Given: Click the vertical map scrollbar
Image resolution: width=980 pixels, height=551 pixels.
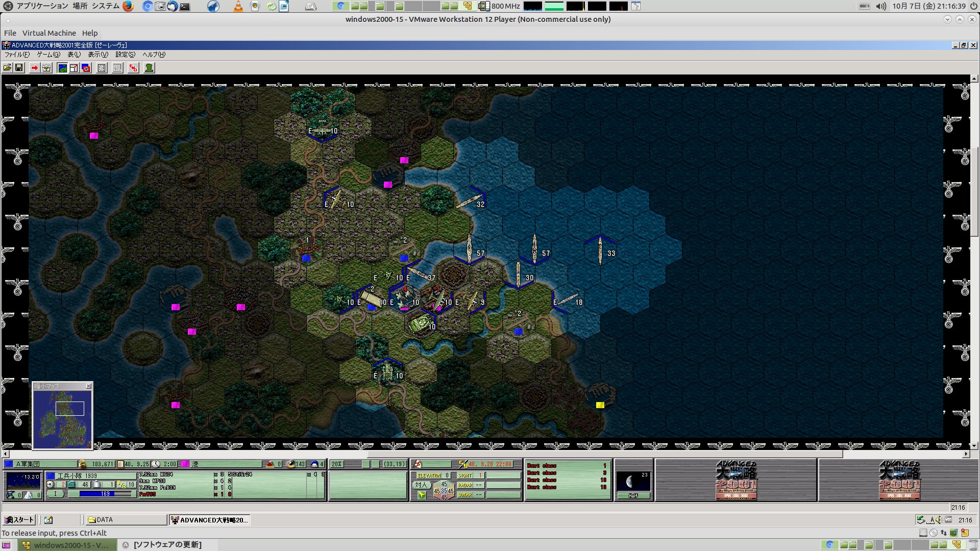Looking at the screenshot, I should [974, 263].
